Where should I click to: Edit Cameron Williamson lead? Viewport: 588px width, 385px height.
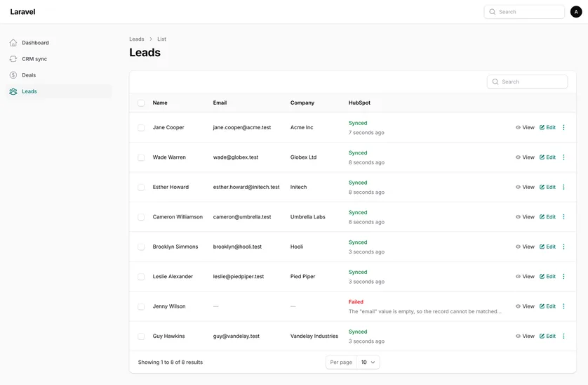pyautogui.click(x=547, y=216)
